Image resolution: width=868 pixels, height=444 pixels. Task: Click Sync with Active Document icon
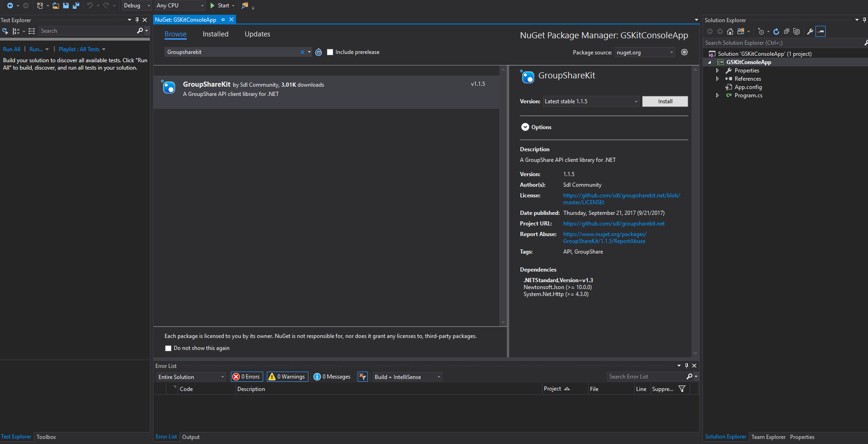740,31
